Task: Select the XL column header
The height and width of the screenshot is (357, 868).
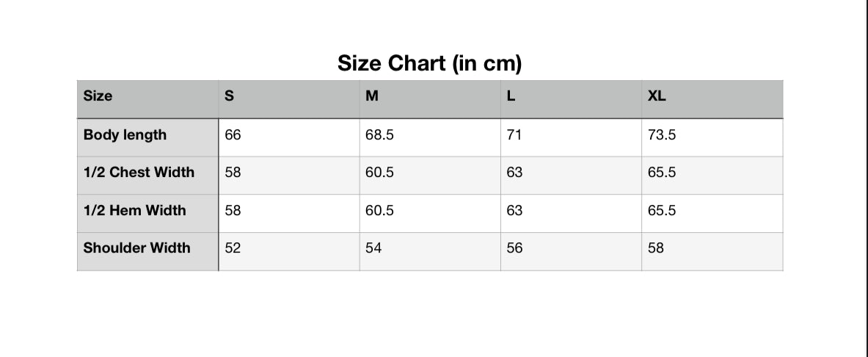Action: (x=712, y=99)
